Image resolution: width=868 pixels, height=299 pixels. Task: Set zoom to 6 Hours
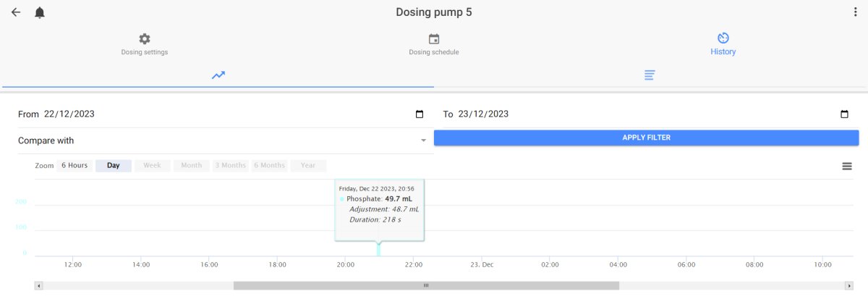[x=75, y=166]
